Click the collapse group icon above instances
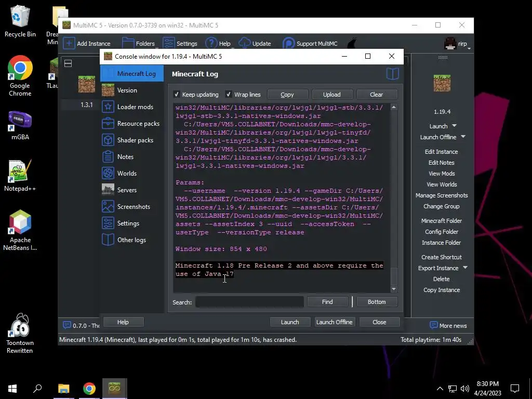The width and height of the screenshot is (532, 399). (x=68, y=63)
